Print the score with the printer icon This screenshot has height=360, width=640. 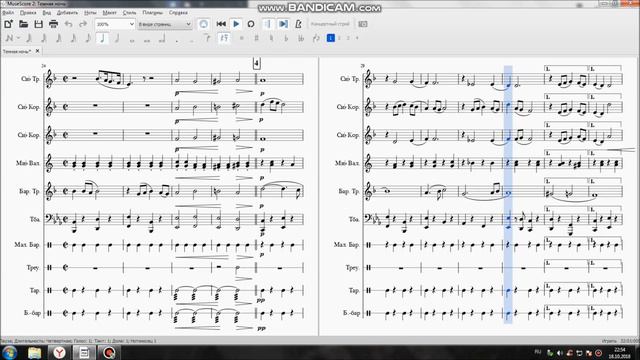53,24
